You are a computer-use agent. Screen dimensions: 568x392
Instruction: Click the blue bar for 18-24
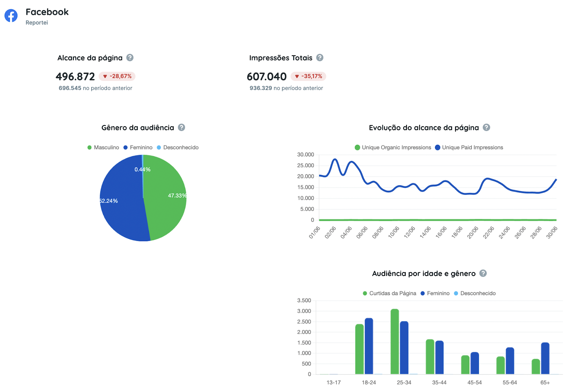(369, 346)
